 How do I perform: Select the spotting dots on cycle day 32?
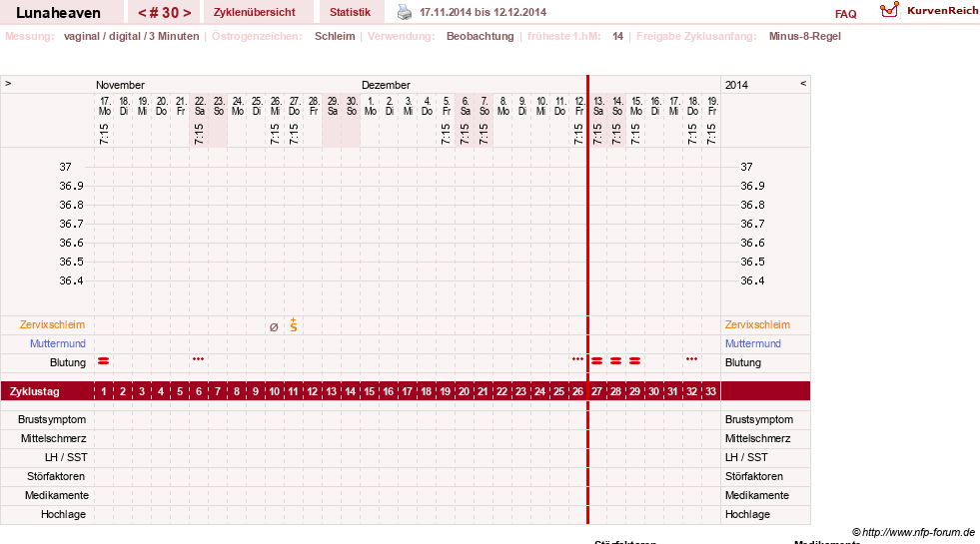[691, 359]
